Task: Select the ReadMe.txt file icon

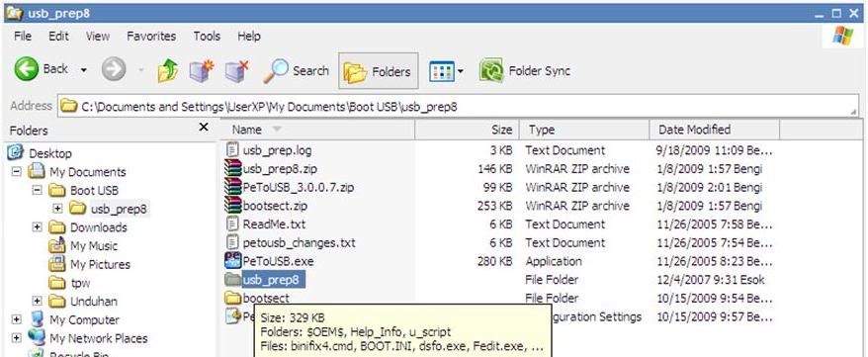Action: pyautogui.click(x=233, y=224)
